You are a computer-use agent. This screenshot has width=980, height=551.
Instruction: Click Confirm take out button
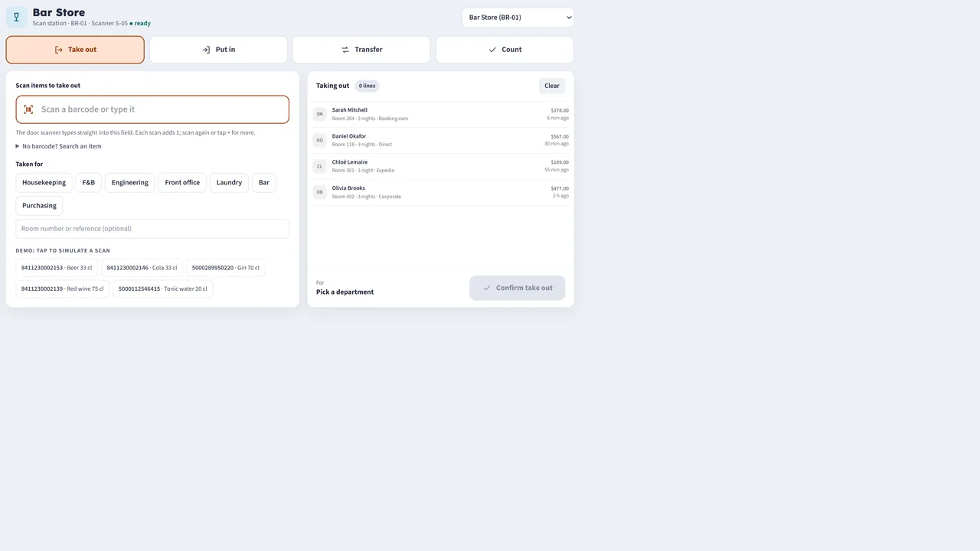(518, 288)
